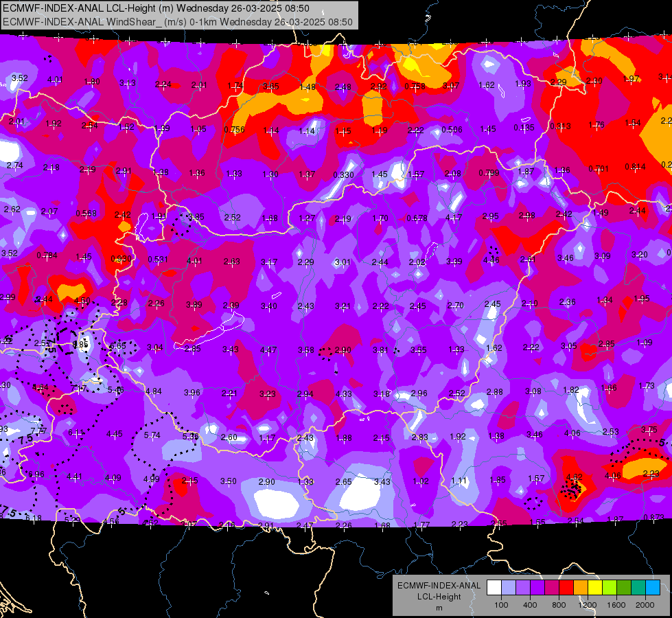Select wind shear value 0.135

click(524, 127)
